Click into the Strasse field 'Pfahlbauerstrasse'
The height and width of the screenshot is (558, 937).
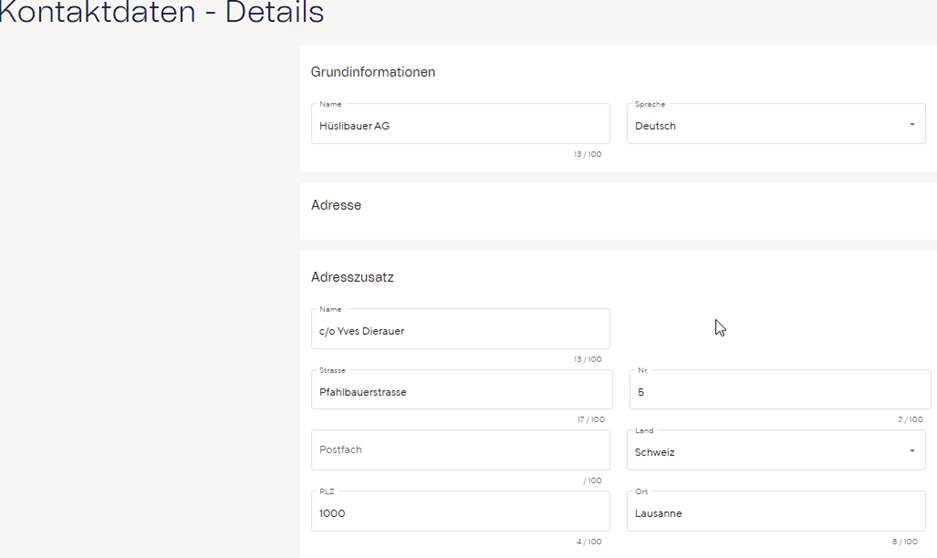coord(460,391)
